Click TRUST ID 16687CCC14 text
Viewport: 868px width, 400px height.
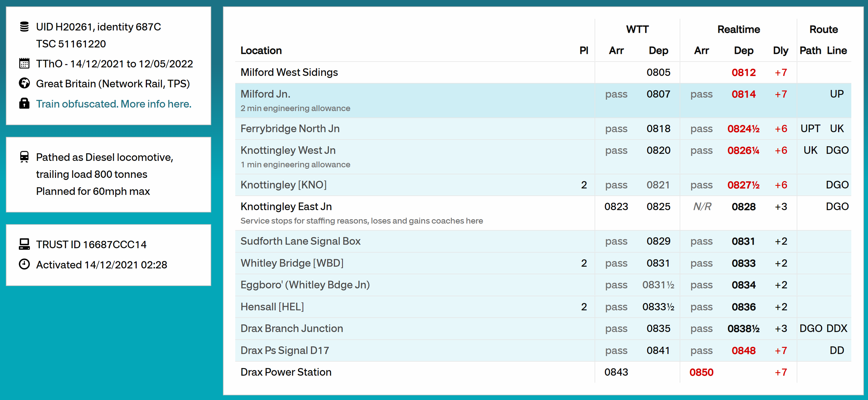[x=91, y=244]
